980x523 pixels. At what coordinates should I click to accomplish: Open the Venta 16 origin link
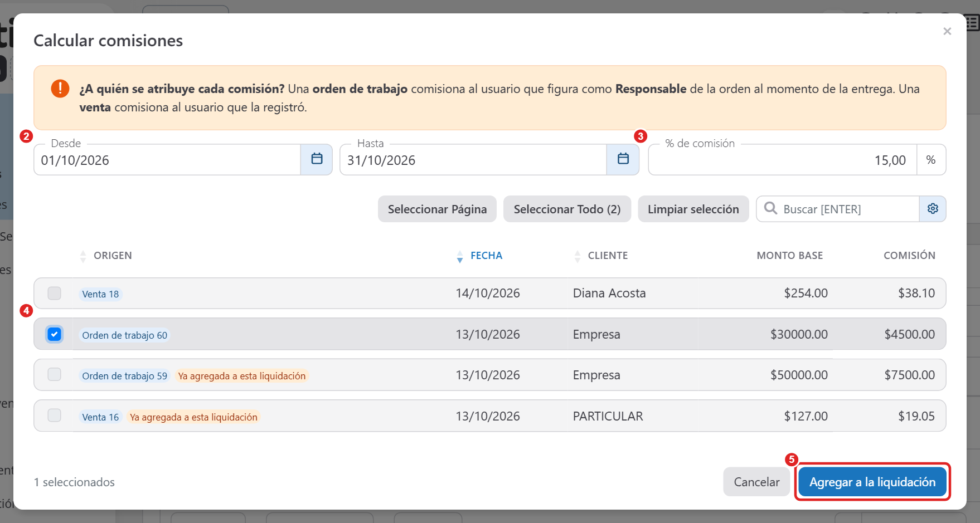coord(100,417)
